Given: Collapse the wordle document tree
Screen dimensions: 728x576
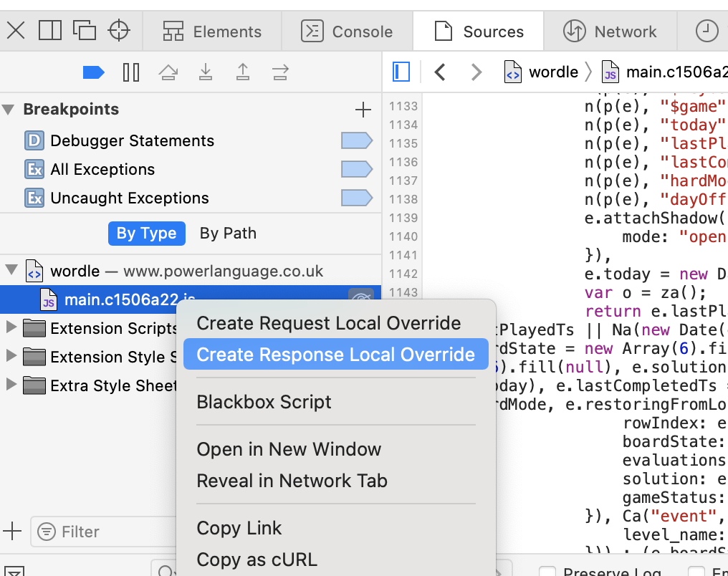Looking at the screenshot, I should point(11,271).
